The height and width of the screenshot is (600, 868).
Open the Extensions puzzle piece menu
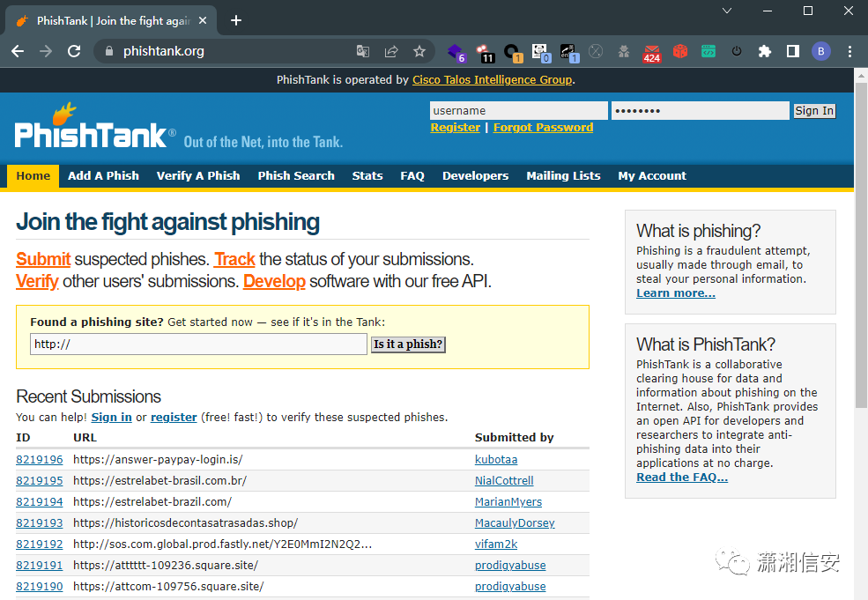[765, 51]
